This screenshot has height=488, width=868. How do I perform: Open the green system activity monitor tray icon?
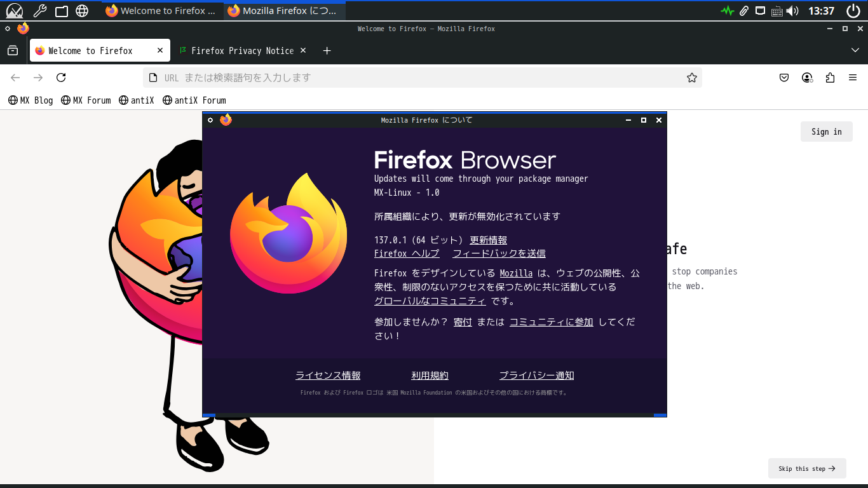pos(728,11)
